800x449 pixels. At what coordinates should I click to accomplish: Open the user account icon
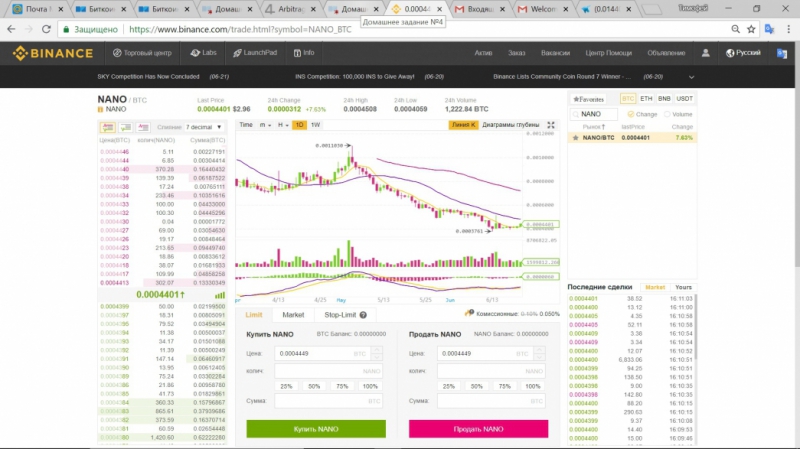point(705,53)
